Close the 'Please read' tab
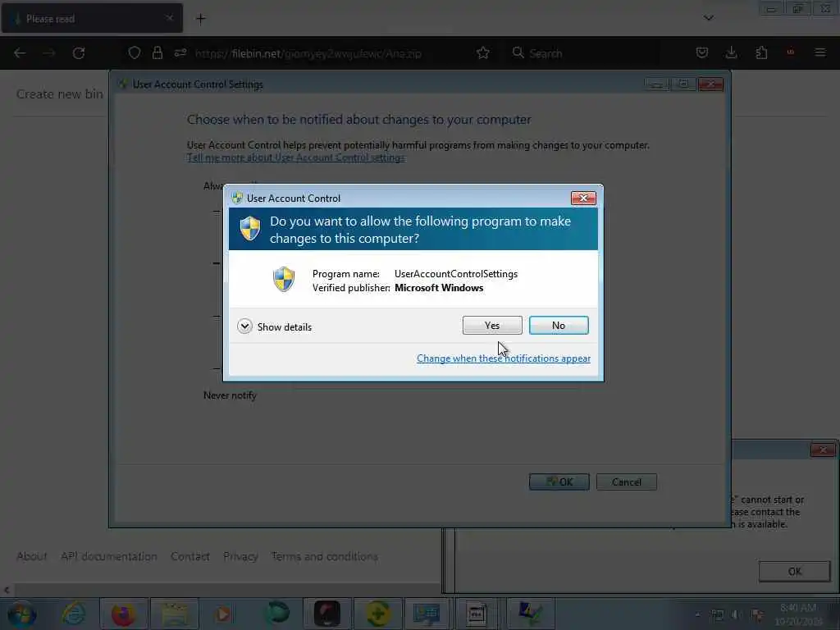The height and width of the screenshot is (630, 840). (x=169, y=18)
